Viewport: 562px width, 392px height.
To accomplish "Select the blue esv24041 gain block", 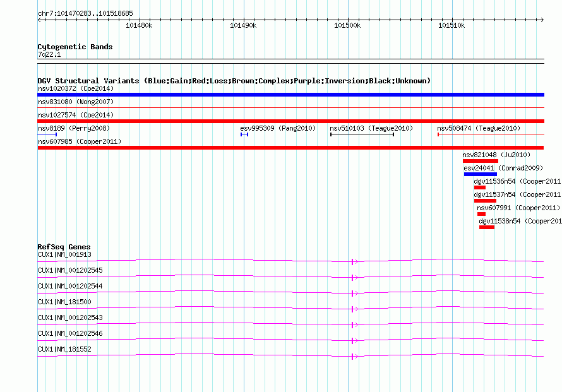I will tap(481, 174).
